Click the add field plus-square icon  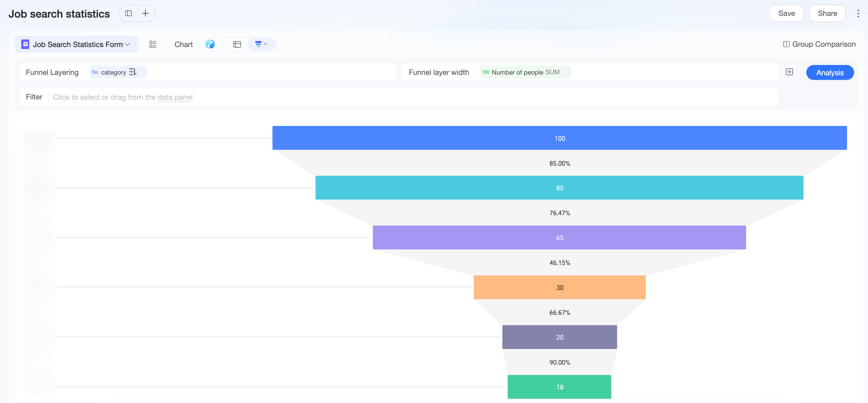(x=789, y=72)
